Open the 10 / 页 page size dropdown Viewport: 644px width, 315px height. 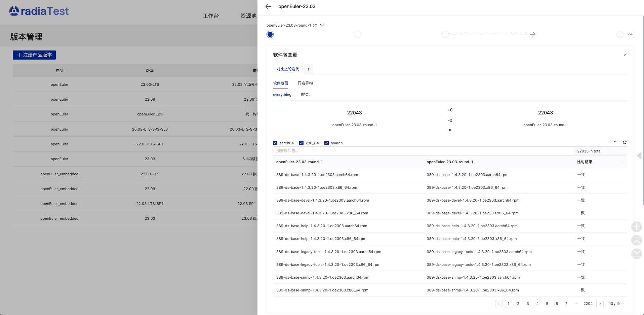click(616, 304)
